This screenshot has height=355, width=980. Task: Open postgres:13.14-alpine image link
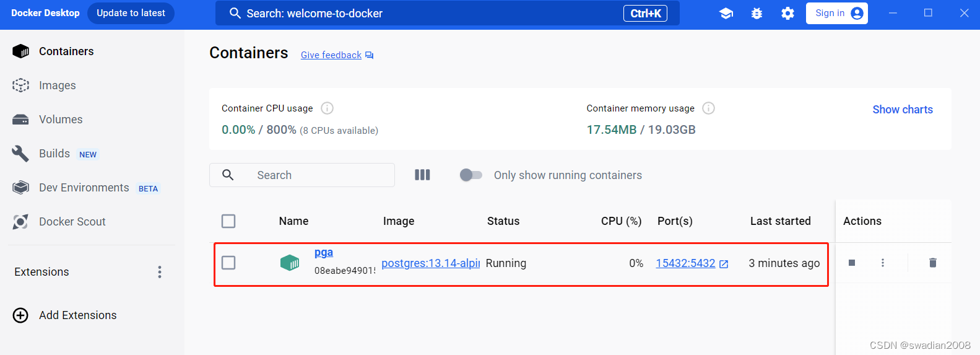point(430,263)
